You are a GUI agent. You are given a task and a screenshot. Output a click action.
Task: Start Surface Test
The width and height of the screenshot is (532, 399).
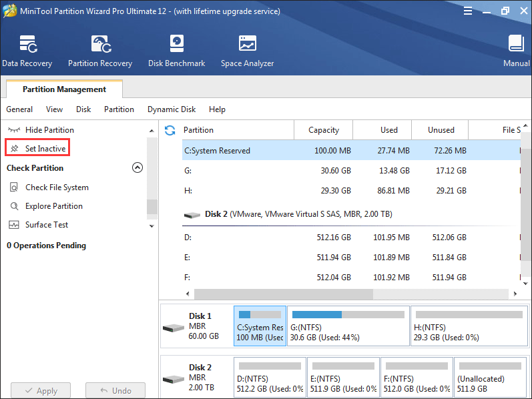point(47,225)
